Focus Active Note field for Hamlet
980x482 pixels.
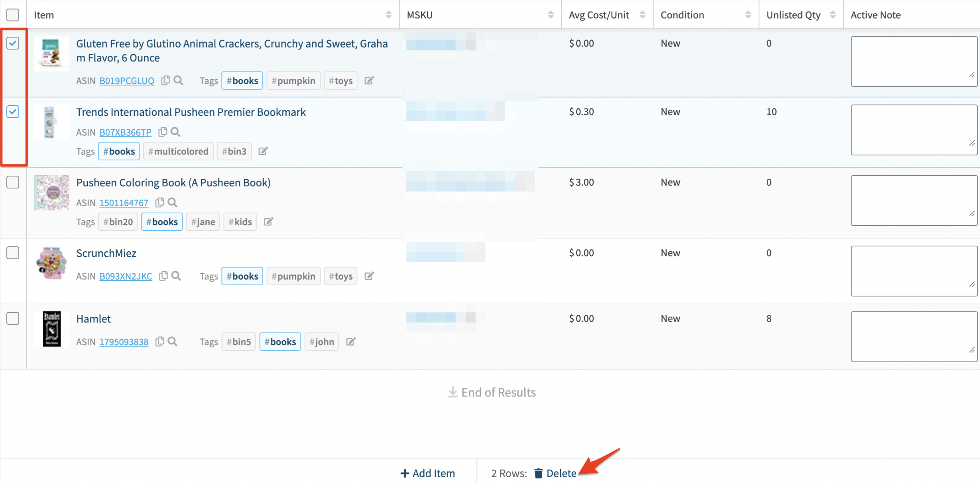[x=913, y=336]
